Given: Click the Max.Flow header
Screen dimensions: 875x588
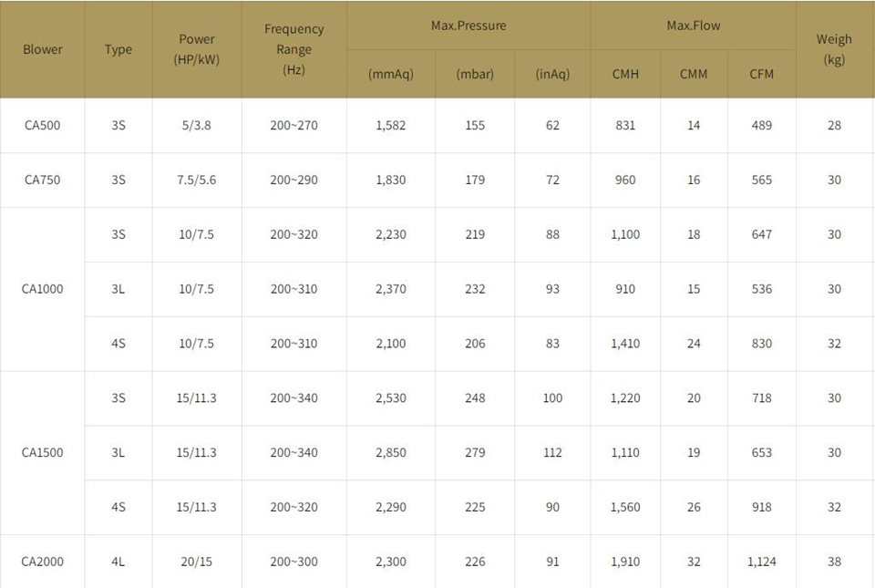Looking at the screenshot, I should pyautogui.click(x=693, y=26).
